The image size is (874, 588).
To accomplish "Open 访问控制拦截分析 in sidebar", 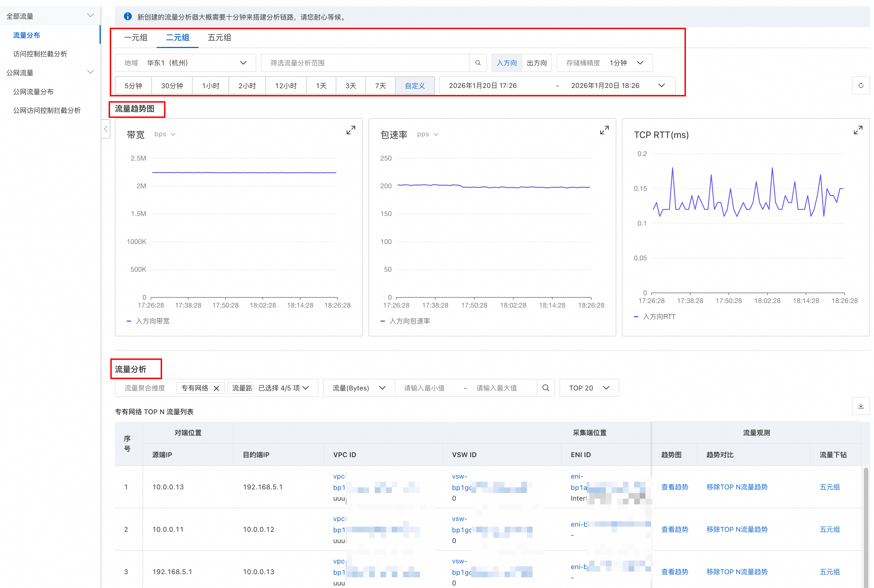I will [40, 54].
